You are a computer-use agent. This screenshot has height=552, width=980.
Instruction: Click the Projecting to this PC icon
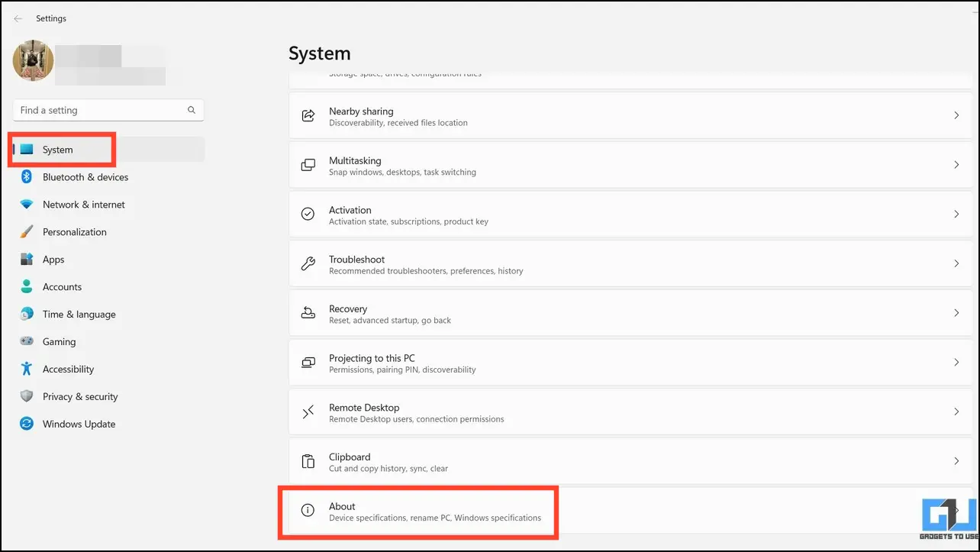point(308,363)
